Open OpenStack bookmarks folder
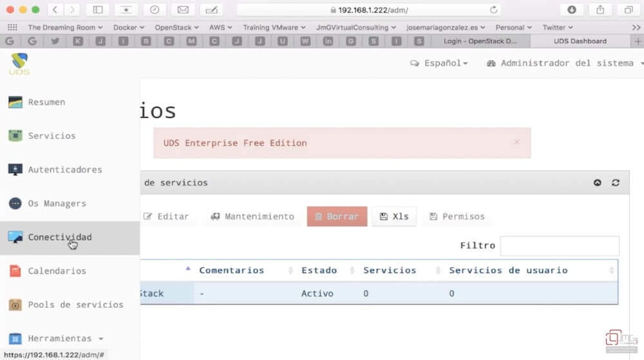 (x=176, y=28)
